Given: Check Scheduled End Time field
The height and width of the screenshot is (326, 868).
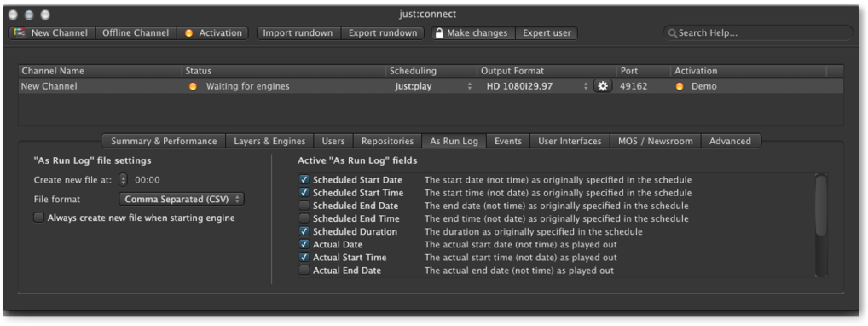Looking at the screenshot, I should click(x=304, y=218).
